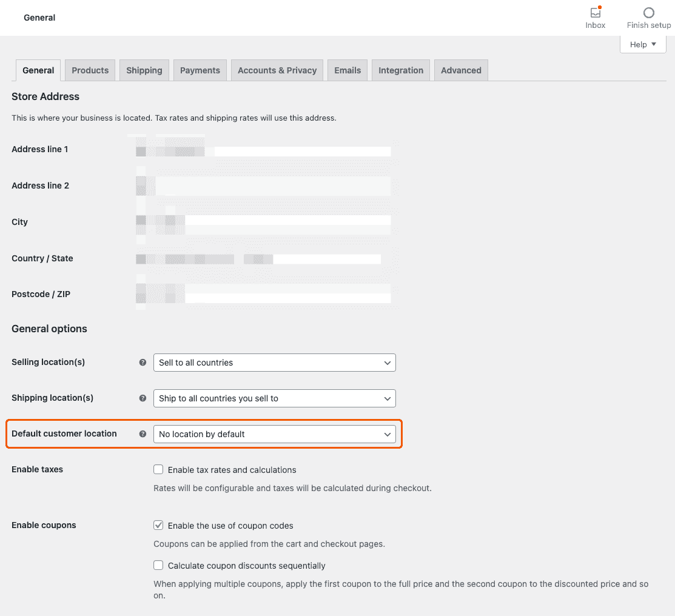Enable calculating coupon discounts sequentially
The width and height of the screenshot is (675, 616).
point(158,565)
